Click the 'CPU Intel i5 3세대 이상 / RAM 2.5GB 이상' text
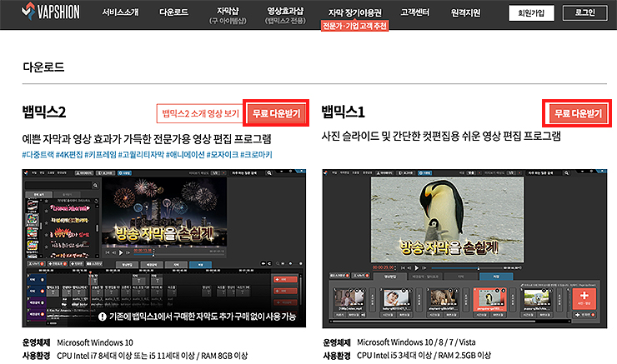The width and height of the screenshot is (617, 364). 424,356
